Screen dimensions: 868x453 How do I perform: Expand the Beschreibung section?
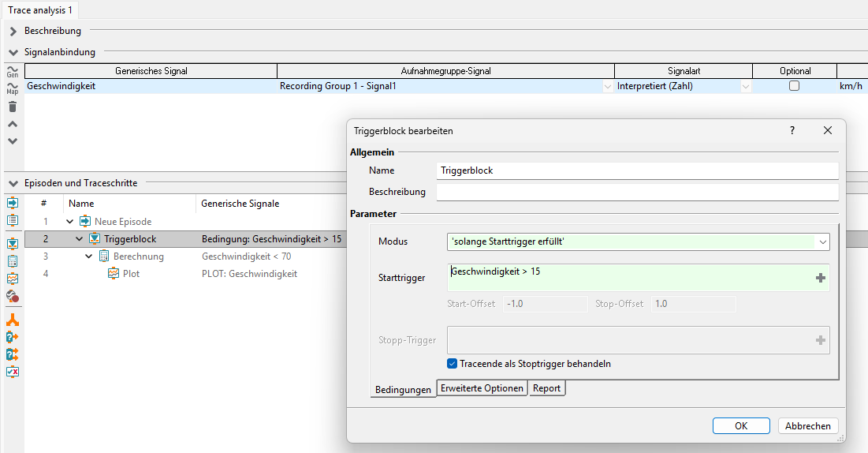pyautogui.click(x=13, y=31)
